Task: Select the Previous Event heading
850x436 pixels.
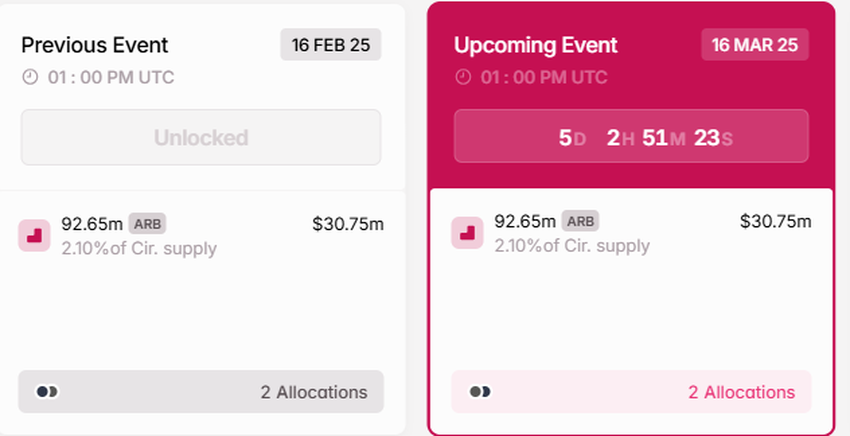Action: 95,45
